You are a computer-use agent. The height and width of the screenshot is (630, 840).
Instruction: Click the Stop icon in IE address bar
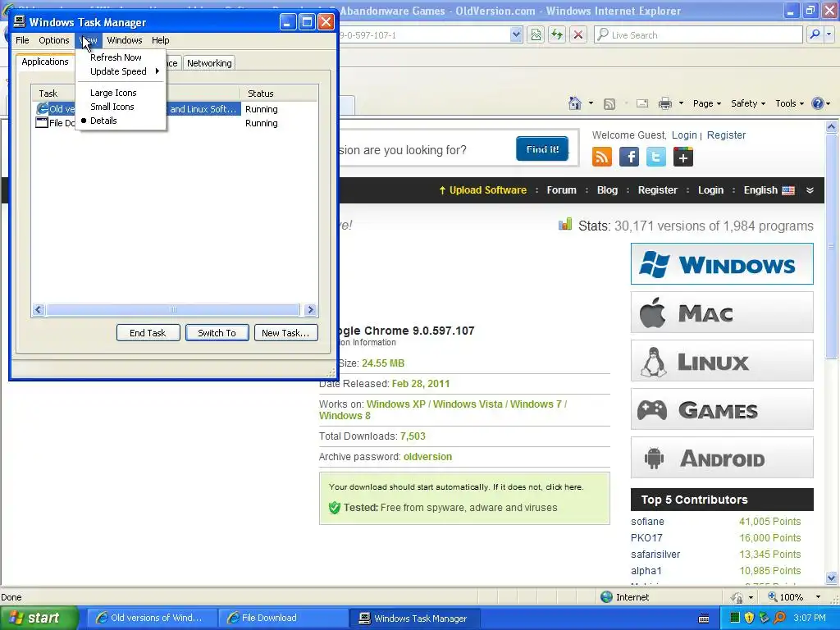(x=578, y=34)
